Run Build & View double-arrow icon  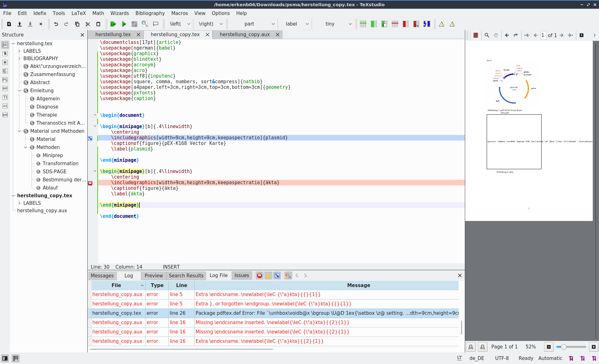pos(113,24)
